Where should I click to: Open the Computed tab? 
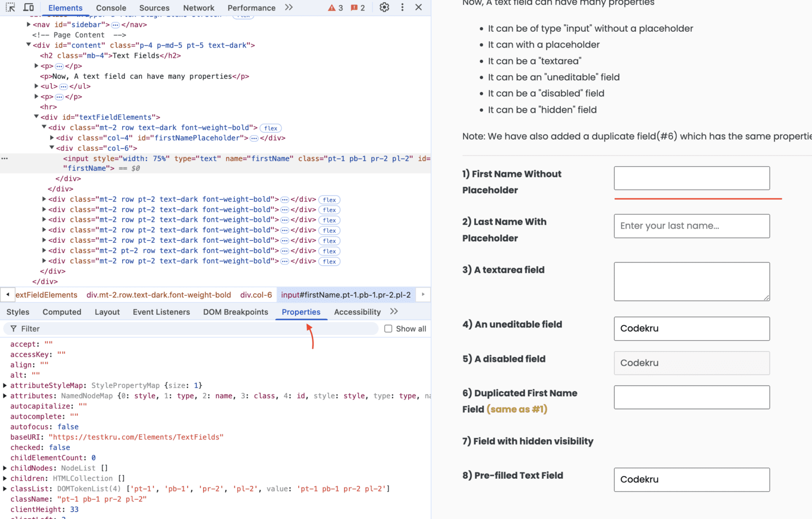[x=61, y=312]
